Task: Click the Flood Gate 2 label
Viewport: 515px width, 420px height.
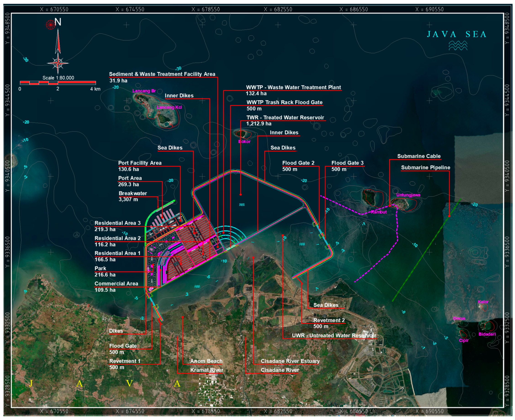Action: pos(298,163)
